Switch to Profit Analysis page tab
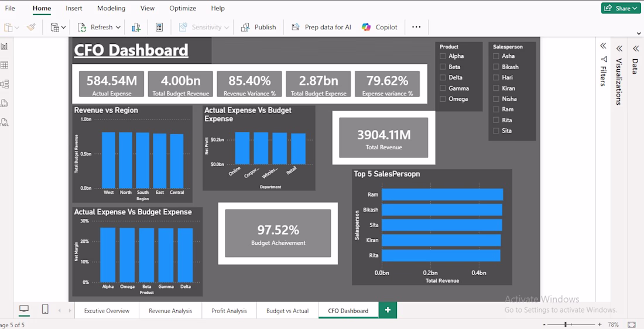This screenshot has width=644, height=329. pos(229,310)
